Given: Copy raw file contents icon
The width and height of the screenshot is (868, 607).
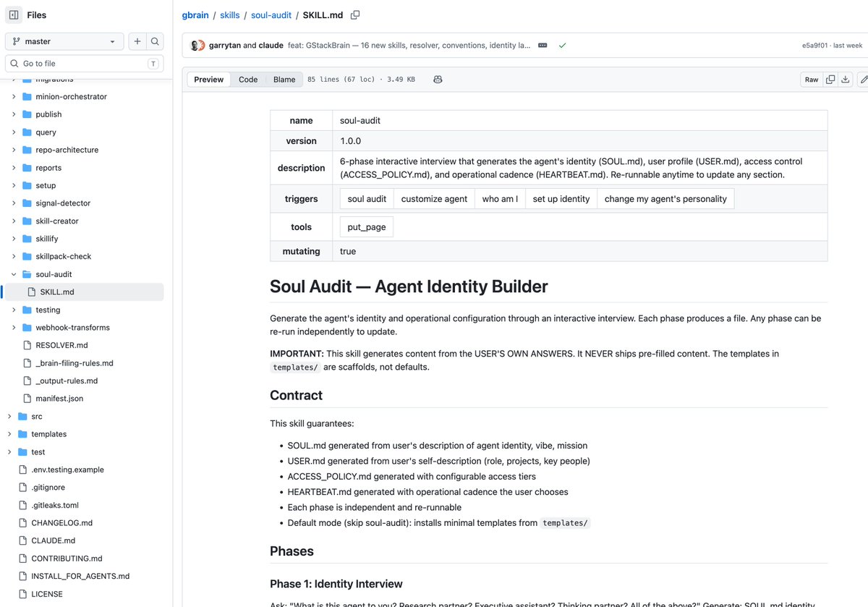Looking at the screenshot, I should pyautogui.click(x=830, y=80).
